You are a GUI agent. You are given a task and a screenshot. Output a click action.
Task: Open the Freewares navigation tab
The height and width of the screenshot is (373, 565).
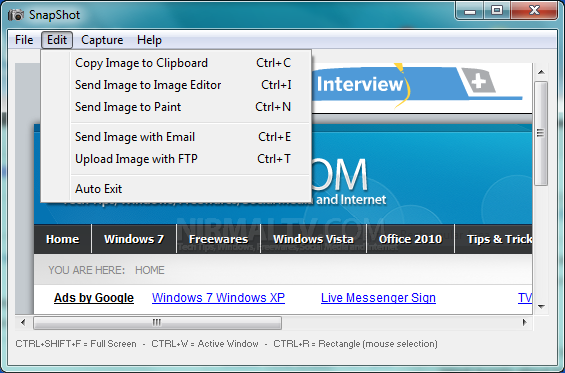point(218,239)
